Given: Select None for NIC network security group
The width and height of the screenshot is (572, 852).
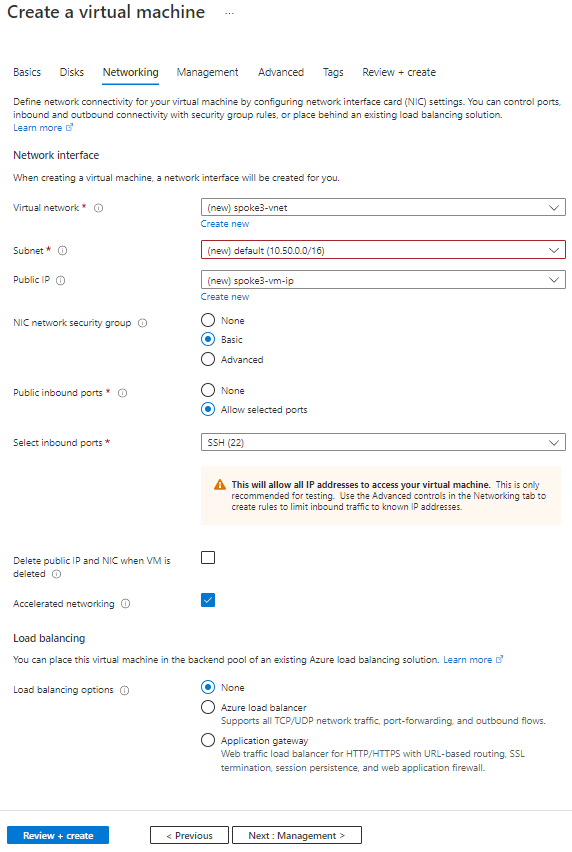Looking at the screenshot, I should 208,320.
